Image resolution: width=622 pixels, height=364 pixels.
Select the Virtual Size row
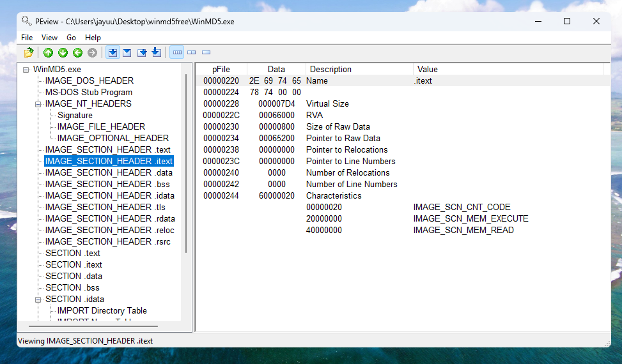(403, 104)
